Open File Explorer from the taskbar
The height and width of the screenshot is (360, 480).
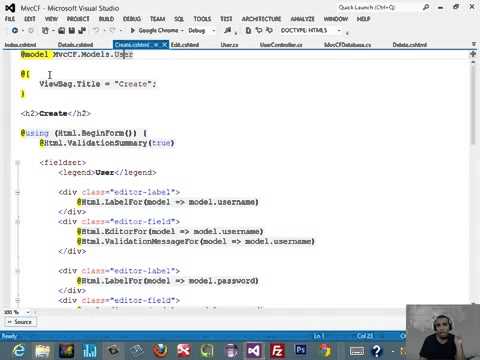coord(42,351)
